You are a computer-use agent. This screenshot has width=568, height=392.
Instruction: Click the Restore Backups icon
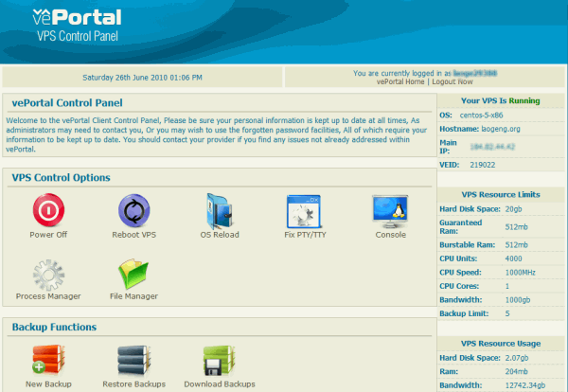tap(133, 361)
